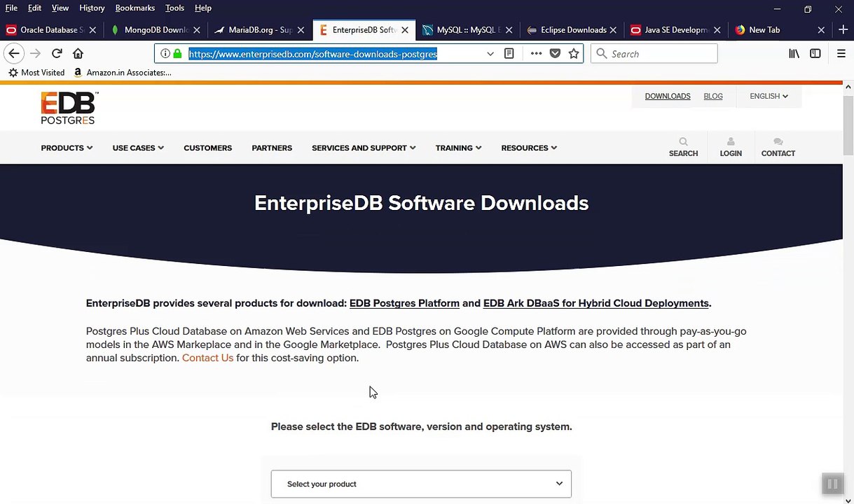Screen dimensions: 854x504
Task: Close the MariaDB.org tab
Action: pos(301,30)
